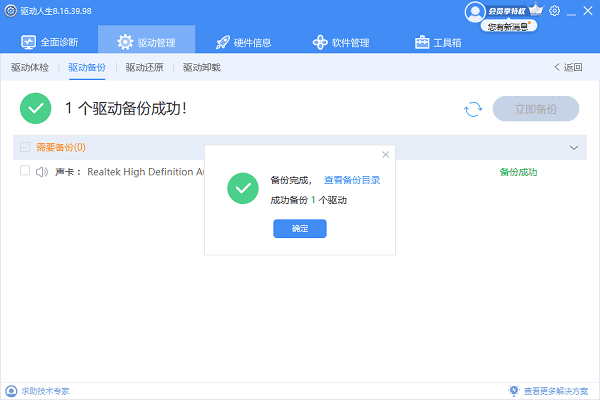This screenshot has width=600, height=400.
Task: Click the technical expert headset icon
Action: coord(11,391)
